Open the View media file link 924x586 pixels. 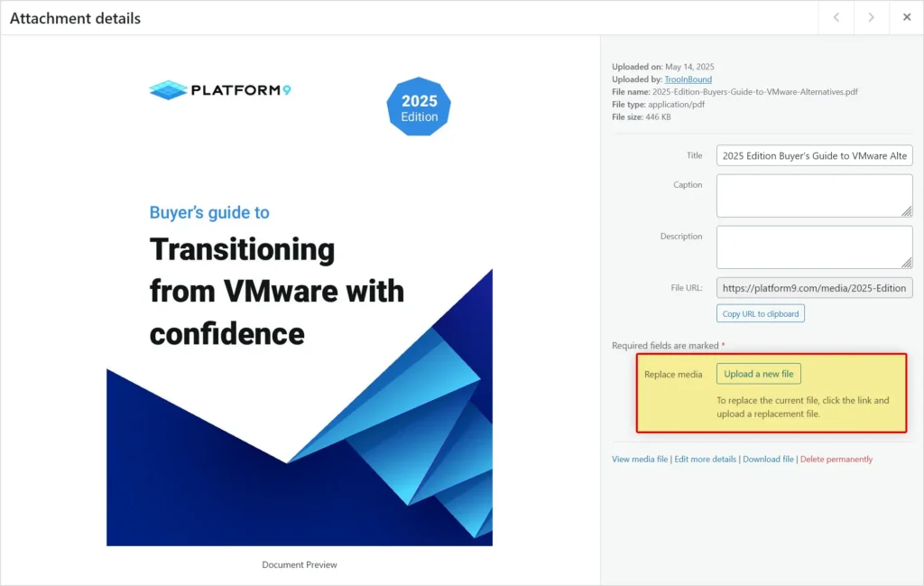point(640,460)
